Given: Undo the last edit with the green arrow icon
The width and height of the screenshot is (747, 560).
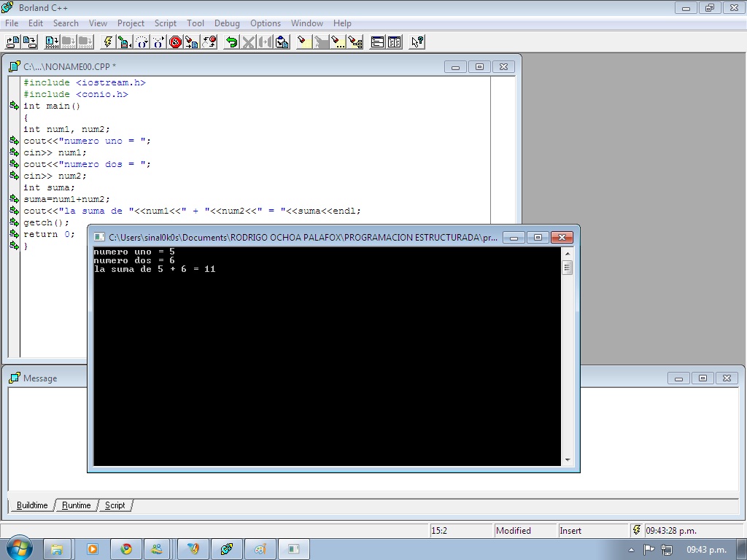Looking at the screenshot, I should 233,42.
